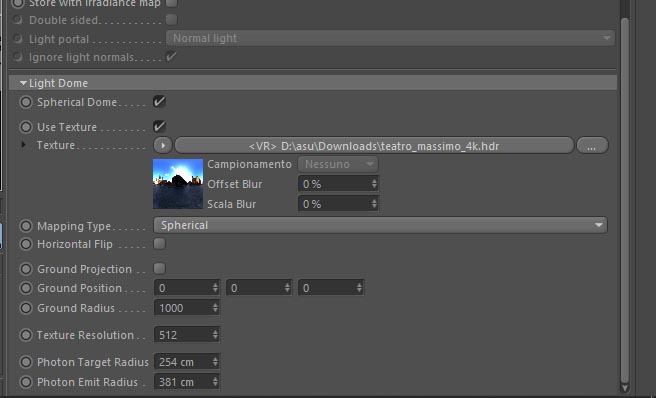The height and width of the screenshot is (398, 656).
Task: Click the scroll down arrow of panel scrollbar
Action: click(625, 388)
